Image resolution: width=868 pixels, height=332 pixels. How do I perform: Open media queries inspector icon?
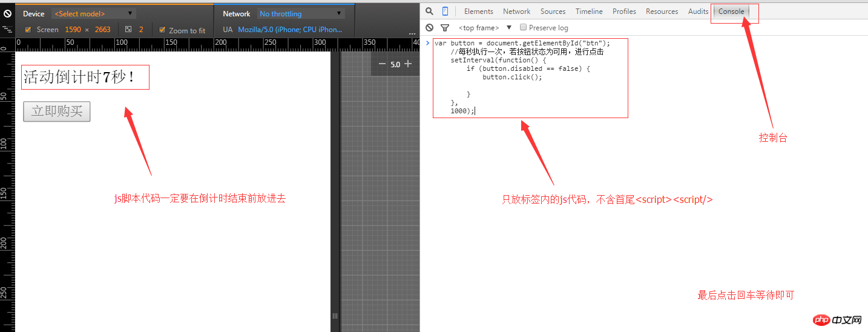(7, 28)
